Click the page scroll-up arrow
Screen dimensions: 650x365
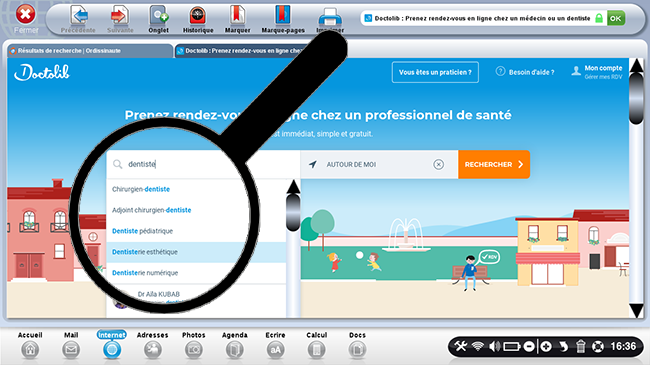click(x=636, y=66)
